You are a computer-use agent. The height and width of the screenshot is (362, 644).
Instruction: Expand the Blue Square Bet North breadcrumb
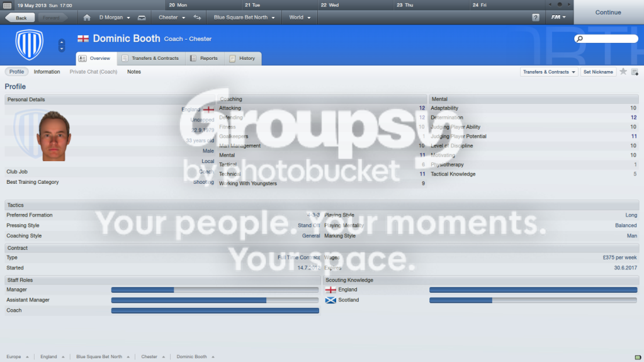[x=103, y=357]
